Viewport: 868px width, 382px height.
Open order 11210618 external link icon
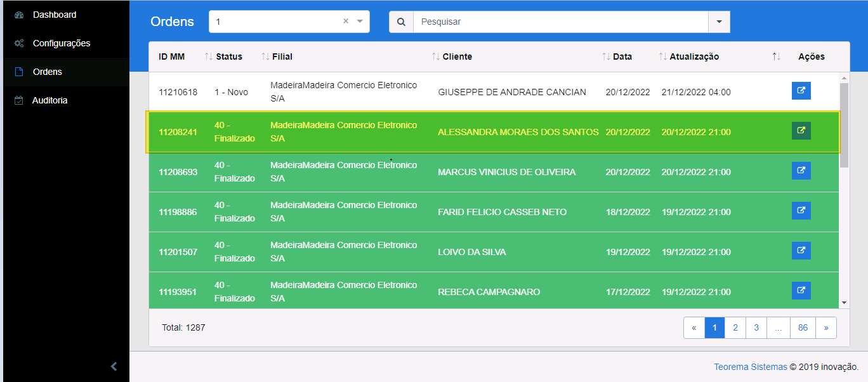click(801, 91)
